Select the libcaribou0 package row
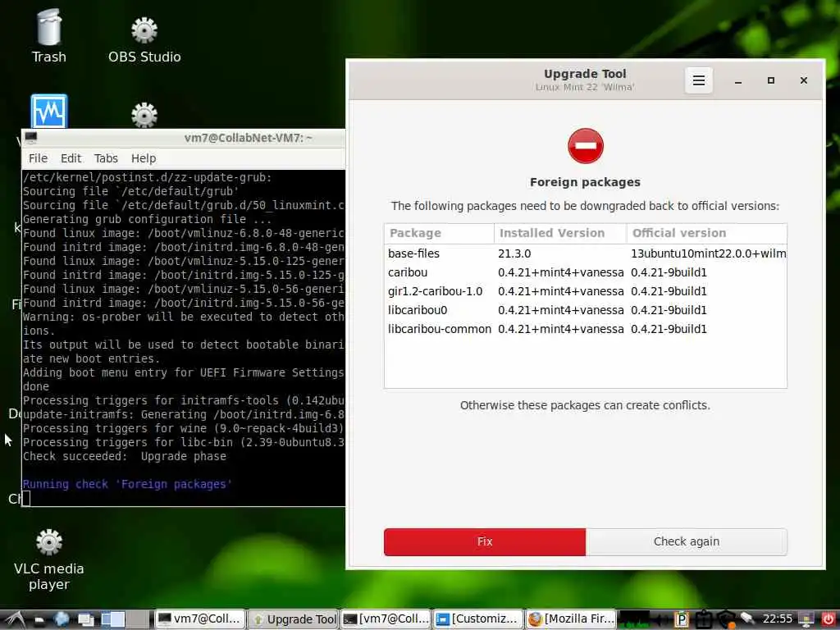The width and height of the screenshot is (840, 630). tap(586, 310)
